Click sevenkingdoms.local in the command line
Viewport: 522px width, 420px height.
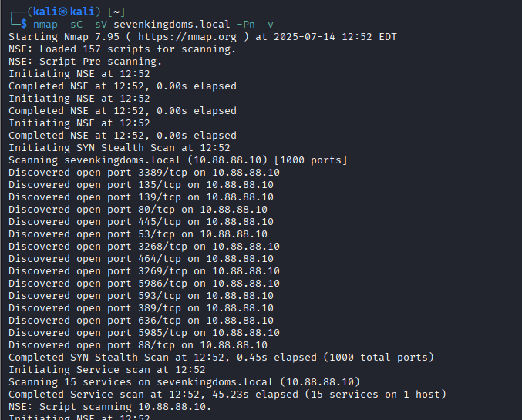click(172, 25)
